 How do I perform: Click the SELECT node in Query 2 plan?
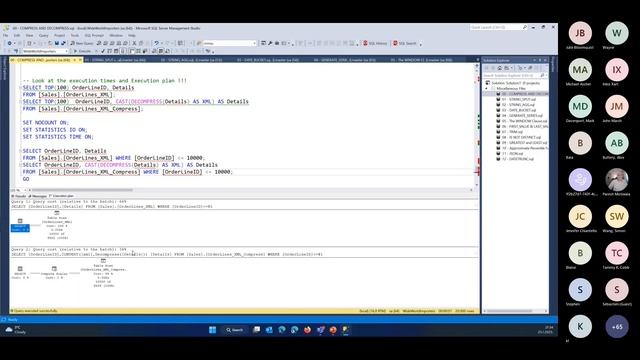pos(20,273)
